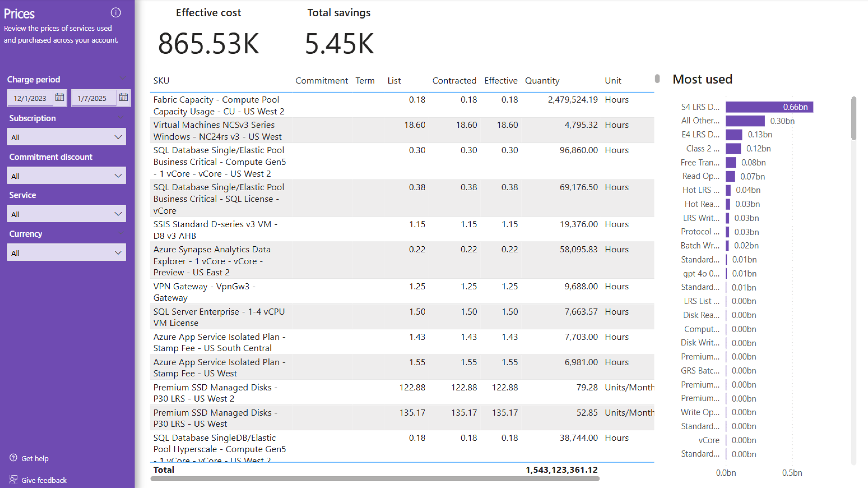Click the start date 12/1/2023 field
868x488 pixels.
(x=30, y=98)
